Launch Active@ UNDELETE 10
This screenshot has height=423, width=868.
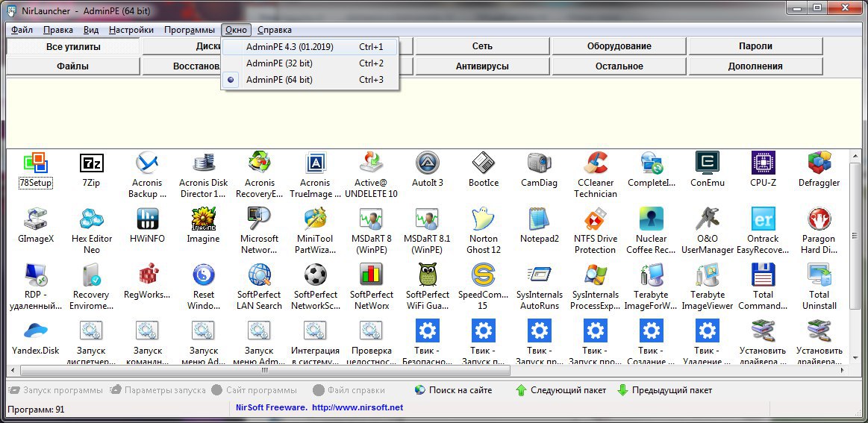[372, 163]
